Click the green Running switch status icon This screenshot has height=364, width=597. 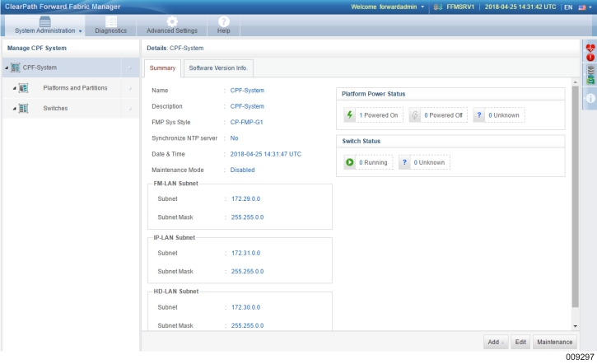[x=350, y=162]
